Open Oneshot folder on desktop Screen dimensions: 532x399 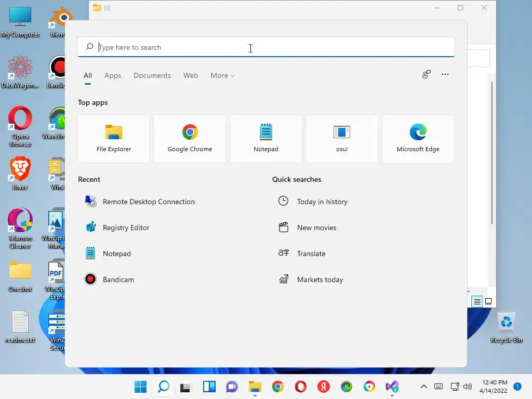(x=20, y=276)
